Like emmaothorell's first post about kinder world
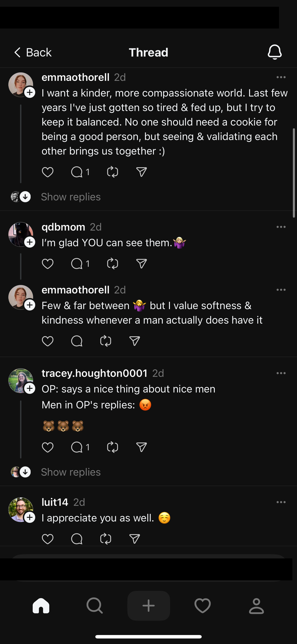The image size is (297, 644). pos(47,172)
